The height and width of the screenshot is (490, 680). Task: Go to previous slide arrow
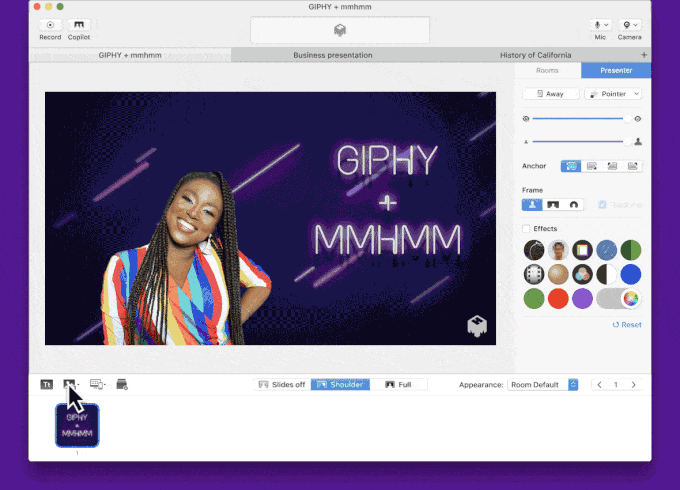click(x=599, y=385)
